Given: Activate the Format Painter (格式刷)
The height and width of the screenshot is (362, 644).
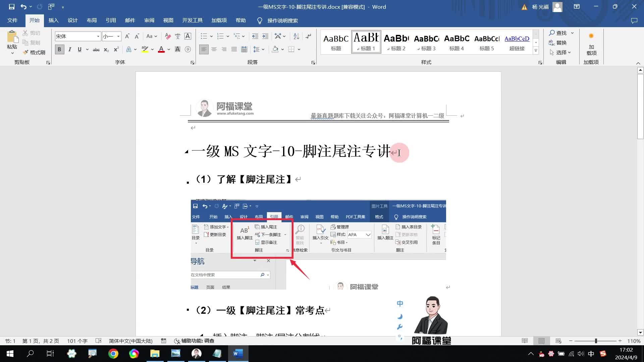Looking at the screenshot, I should click(x=34, y=52).
